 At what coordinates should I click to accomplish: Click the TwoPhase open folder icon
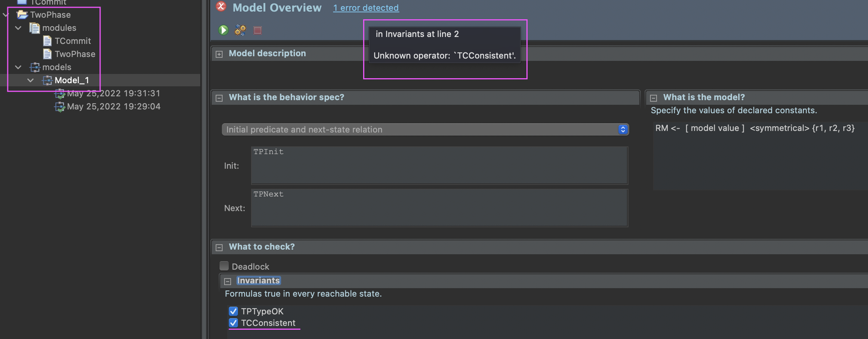(22, 15)
